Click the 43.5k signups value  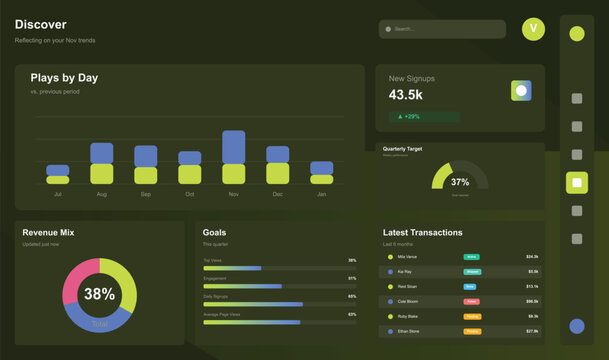405,95
